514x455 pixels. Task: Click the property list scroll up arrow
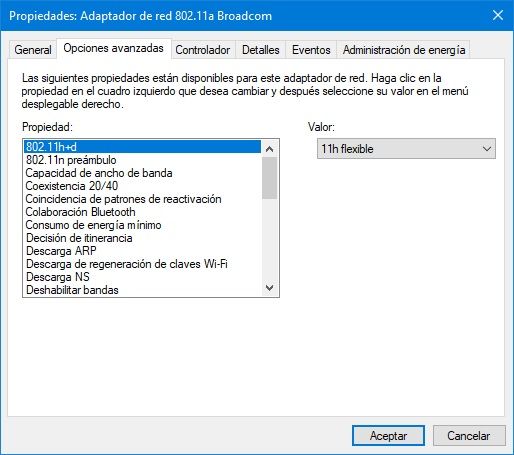point(269,149)
